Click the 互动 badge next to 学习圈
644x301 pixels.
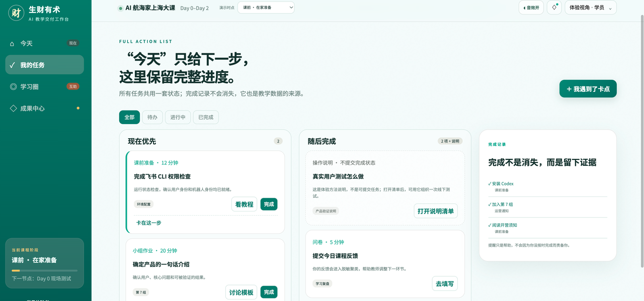(x=73, y=86)
